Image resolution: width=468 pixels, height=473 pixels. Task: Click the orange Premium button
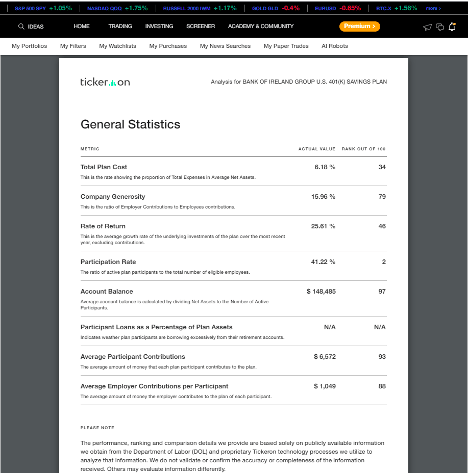click(359, 26)
